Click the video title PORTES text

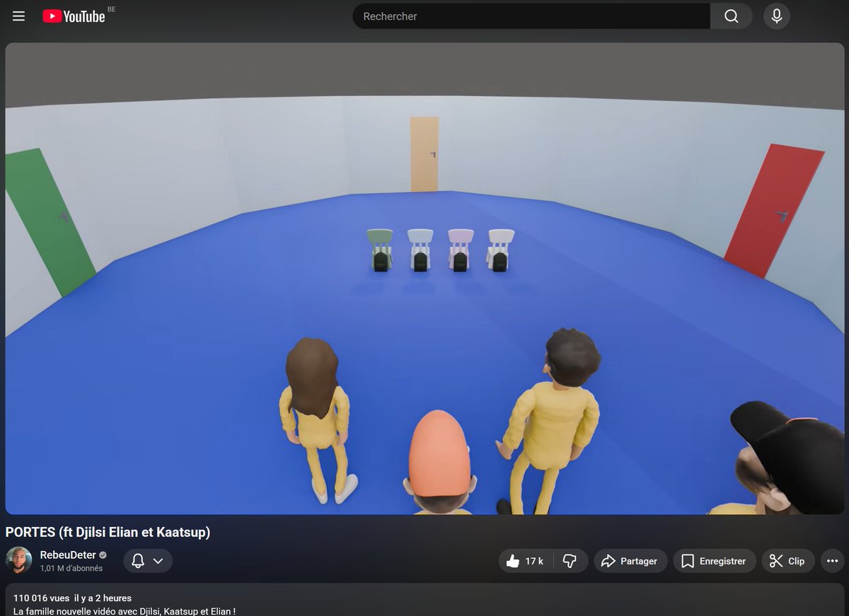pos(108,532)
